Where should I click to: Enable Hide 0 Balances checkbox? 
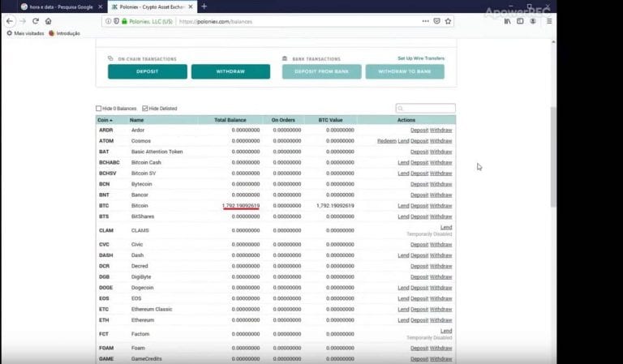click(98, 109)
